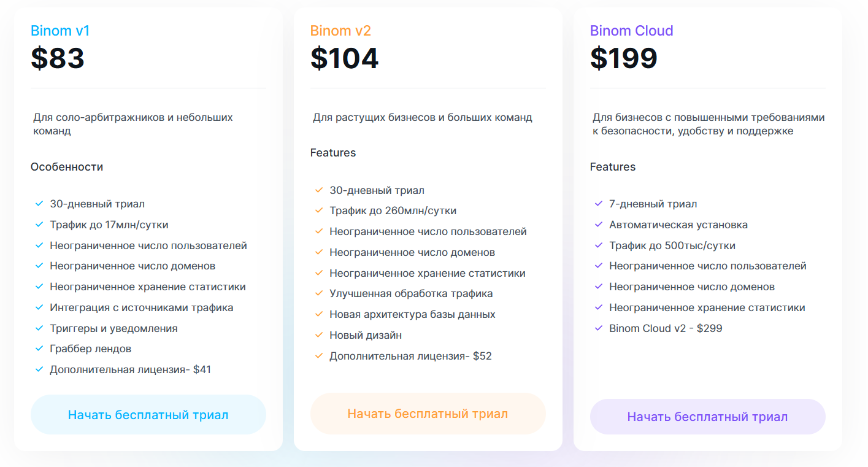Click Интеграция с источниками трафика feature
Image resolution: width=868 pixels, height=467 pixels.
[x=142, y=307]
